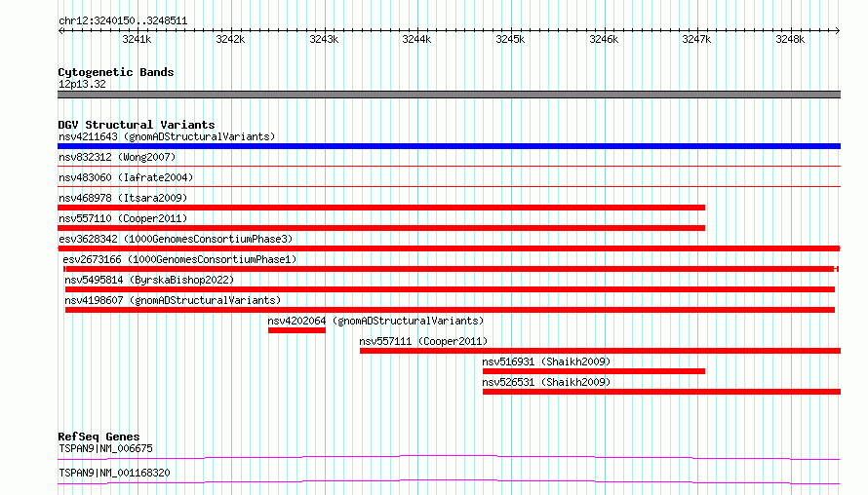
Task: Select the RefSeq Genes track title
Action: (x=99, y=437)
